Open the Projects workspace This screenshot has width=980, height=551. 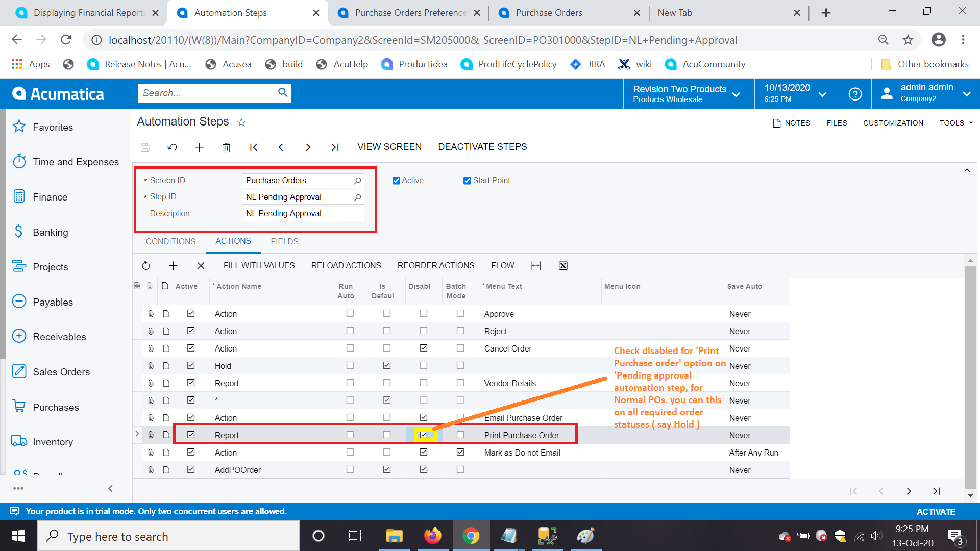tap(40, 267)
